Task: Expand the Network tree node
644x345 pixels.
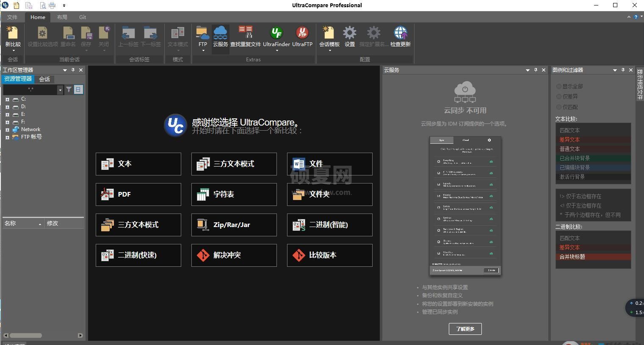Action: tap(7, 130)
